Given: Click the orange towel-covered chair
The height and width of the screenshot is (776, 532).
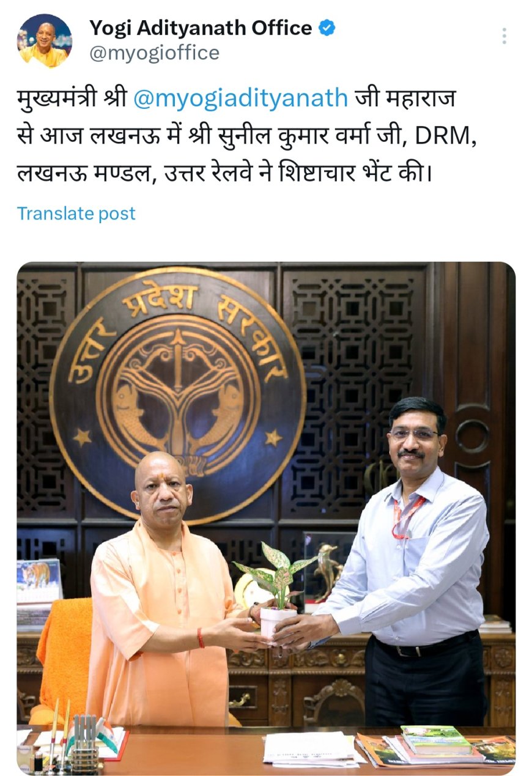Looking at the screenshot, I should pos(61,660).
